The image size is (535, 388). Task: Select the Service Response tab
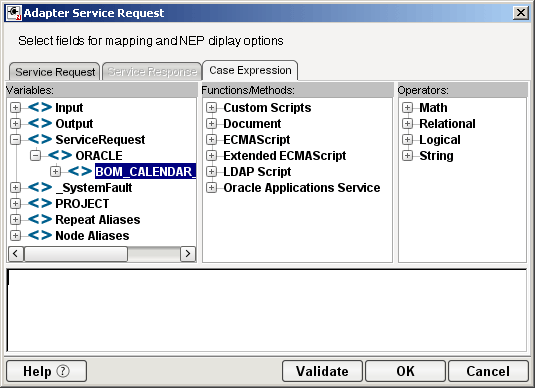(x=152, y=72)
